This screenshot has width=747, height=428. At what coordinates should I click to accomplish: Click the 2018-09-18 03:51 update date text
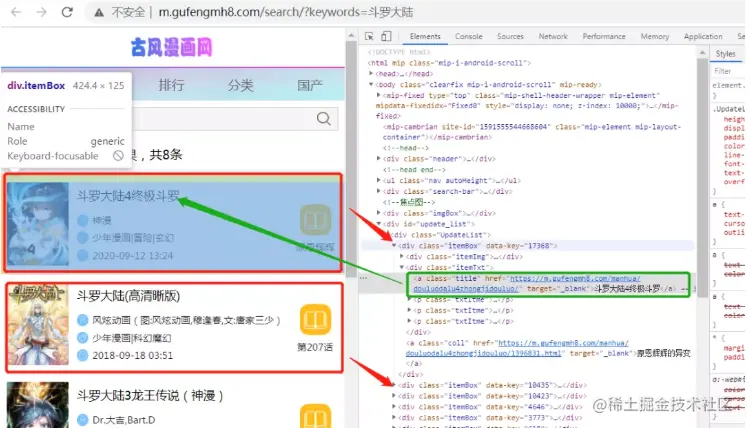pyautogui.click(x=132, y=356)
